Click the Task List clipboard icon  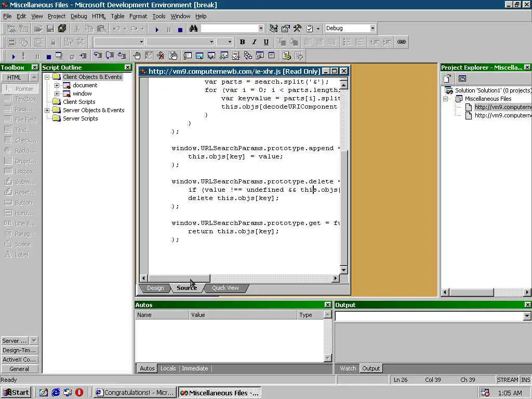coord(310,29)
